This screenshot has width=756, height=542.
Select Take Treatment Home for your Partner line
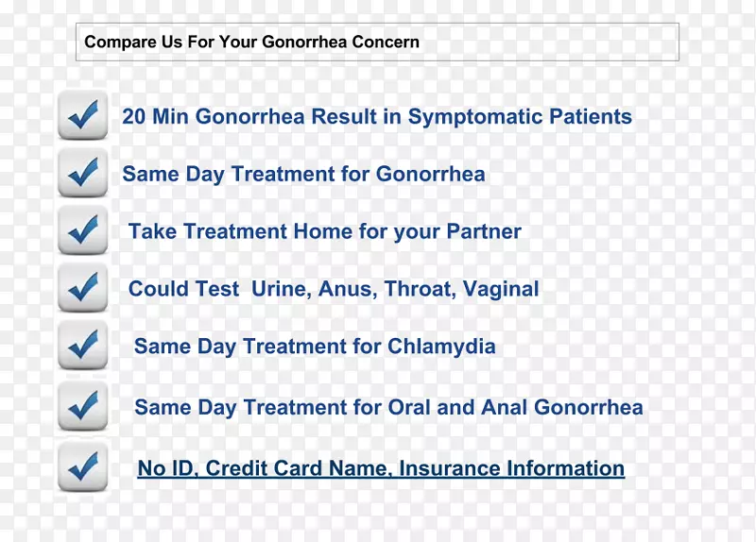click(x=324, y=231)
